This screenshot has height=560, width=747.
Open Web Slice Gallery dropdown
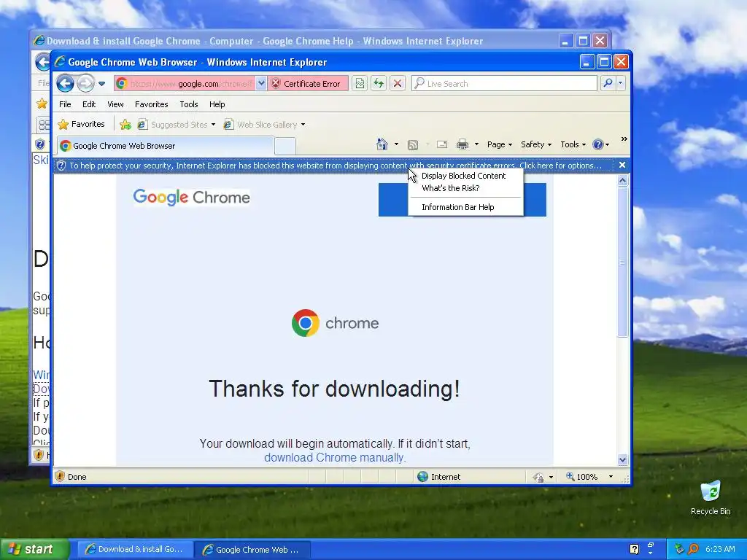coord(265,125)
